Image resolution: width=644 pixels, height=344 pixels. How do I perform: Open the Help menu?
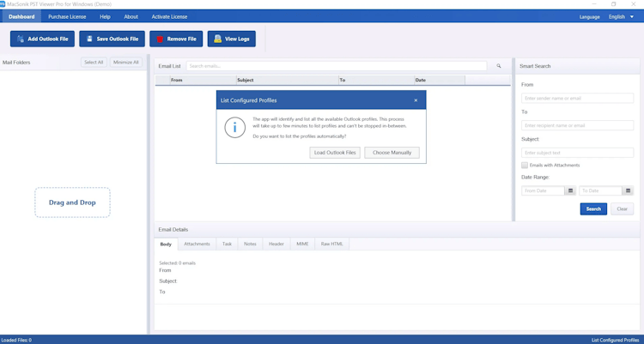(105, 17)
